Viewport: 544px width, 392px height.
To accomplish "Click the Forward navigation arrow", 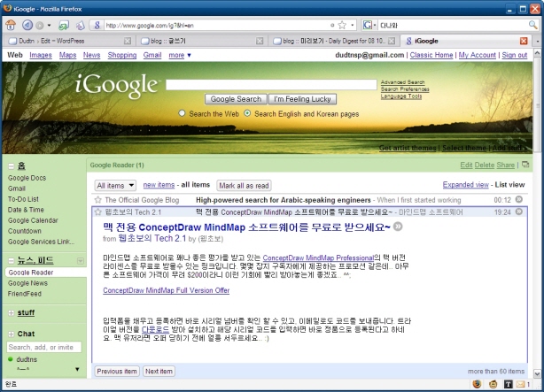I will point(40,26).
